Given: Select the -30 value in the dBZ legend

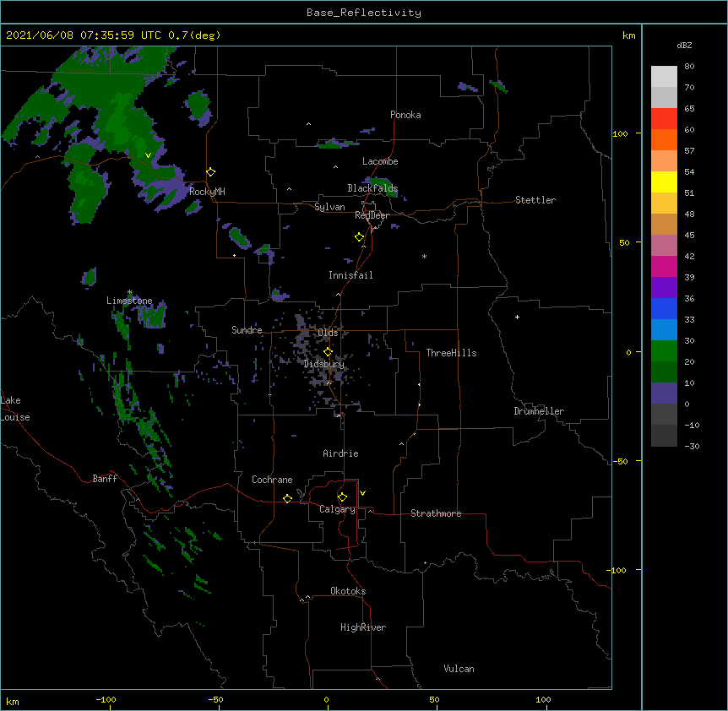Looking at the screenshot, I should [692, 446].
